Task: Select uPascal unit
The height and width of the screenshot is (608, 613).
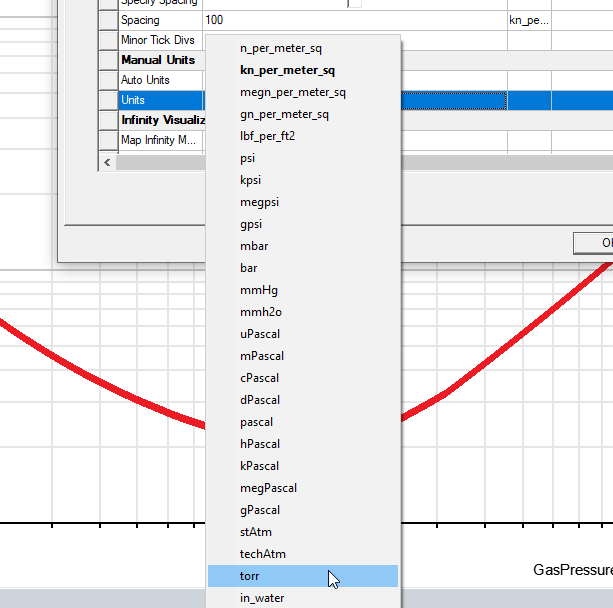Action: tap(303, 334)
